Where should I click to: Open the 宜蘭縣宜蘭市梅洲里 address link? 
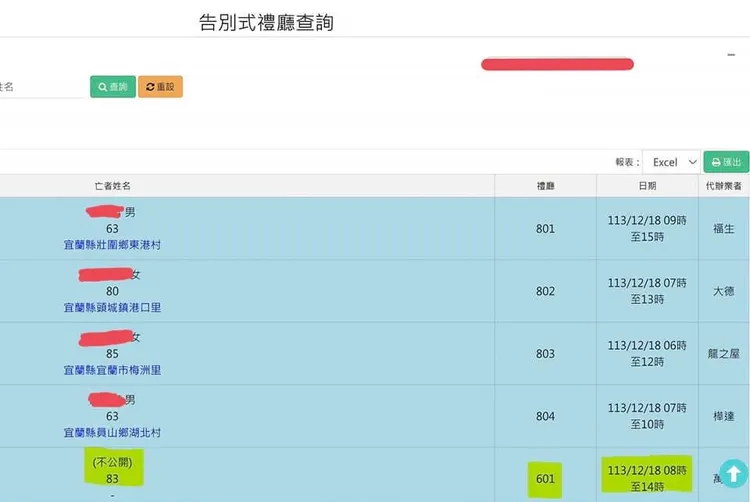coord(112,370)
